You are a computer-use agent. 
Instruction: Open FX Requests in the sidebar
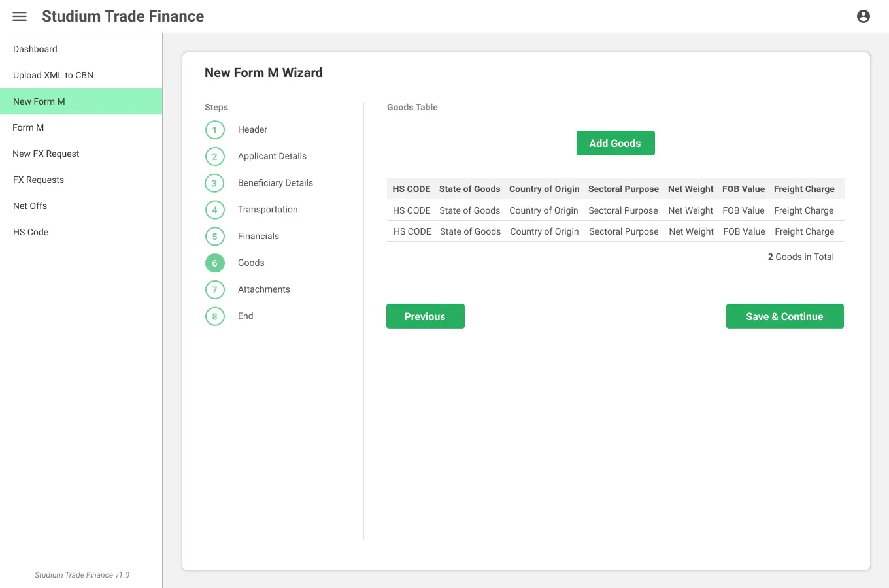[x=81, y=180]
